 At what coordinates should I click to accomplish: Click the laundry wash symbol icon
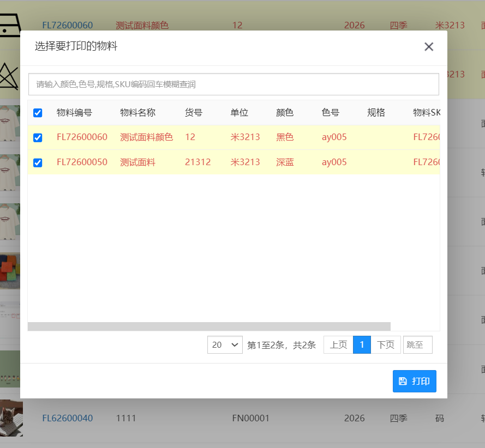click(10, 25)
